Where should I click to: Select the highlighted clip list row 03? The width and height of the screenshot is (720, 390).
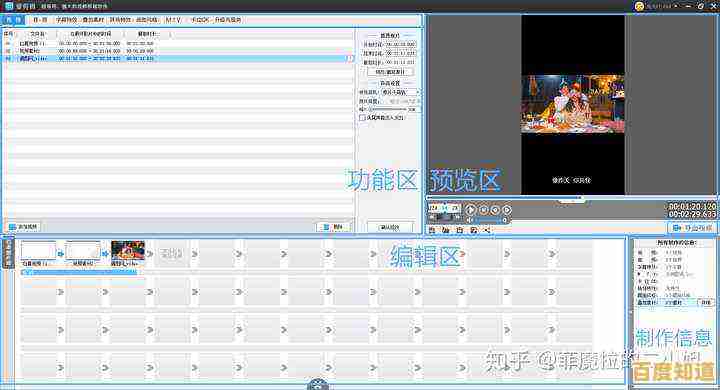pos(178,59)
